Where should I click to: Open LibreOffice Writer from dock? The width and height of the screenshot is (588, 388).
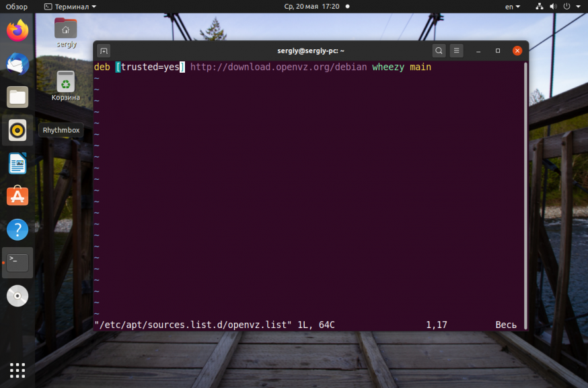[17, 163]
